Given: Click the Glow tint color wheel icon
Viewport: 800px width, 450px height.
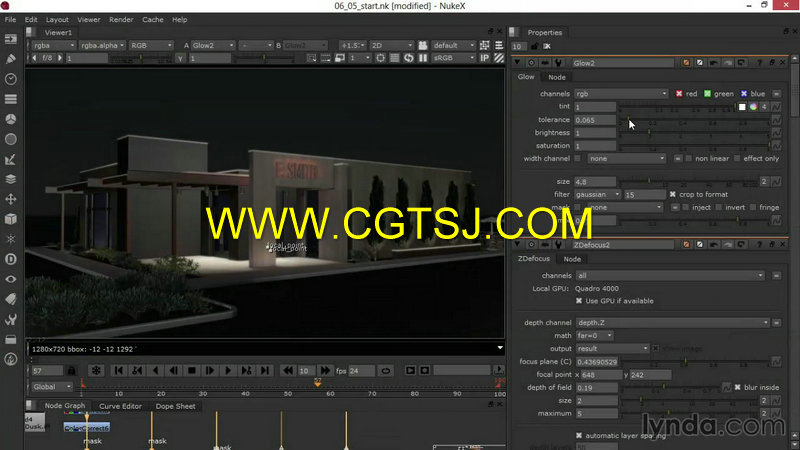Looking at the screenshot, I should [x=753, y=107].
